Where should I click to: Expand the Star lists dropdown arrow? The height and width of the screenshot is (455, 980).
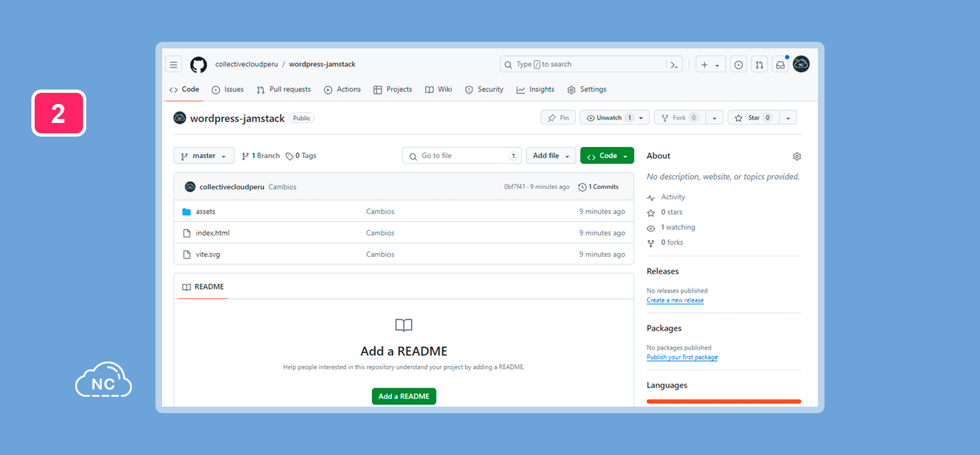789,118
